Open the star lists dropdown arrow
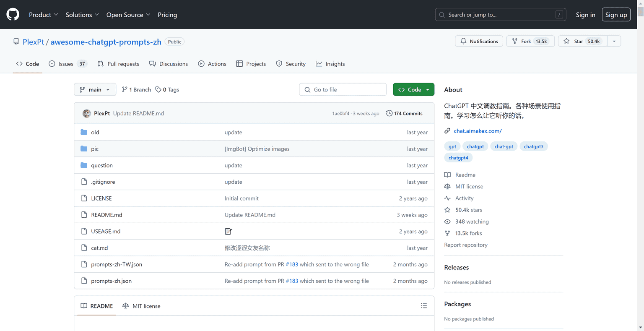 tap(614, 41)
